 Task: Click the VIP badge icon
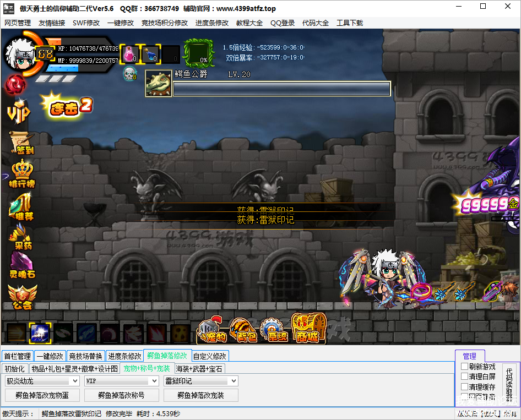(19, 111)
